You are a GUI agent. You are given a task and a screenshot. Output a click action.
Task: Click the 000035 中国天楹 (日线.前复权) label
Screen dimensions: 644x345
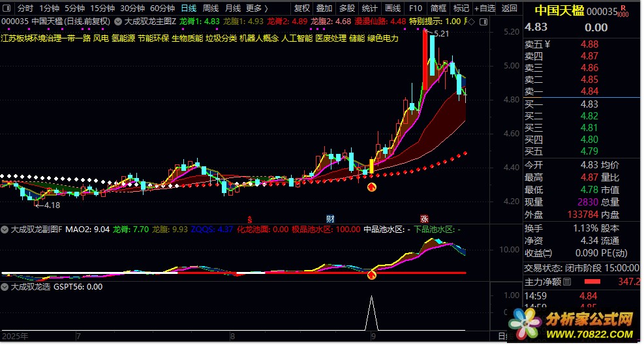(56, 22)
